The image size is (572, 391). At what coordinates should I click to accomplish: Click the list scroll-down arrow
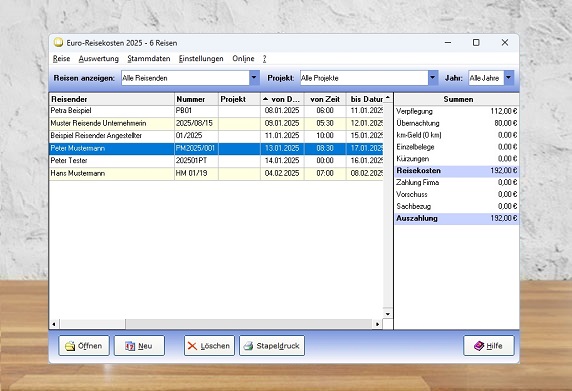388,314
